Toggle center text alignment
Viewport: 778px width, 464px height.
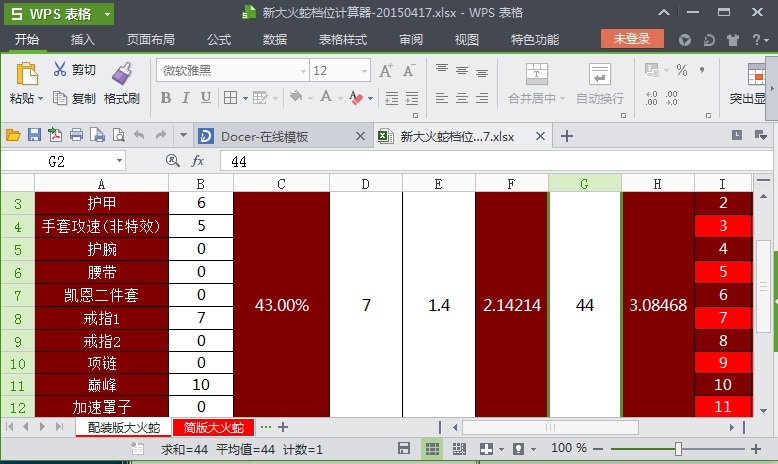(x=462, y=98)
